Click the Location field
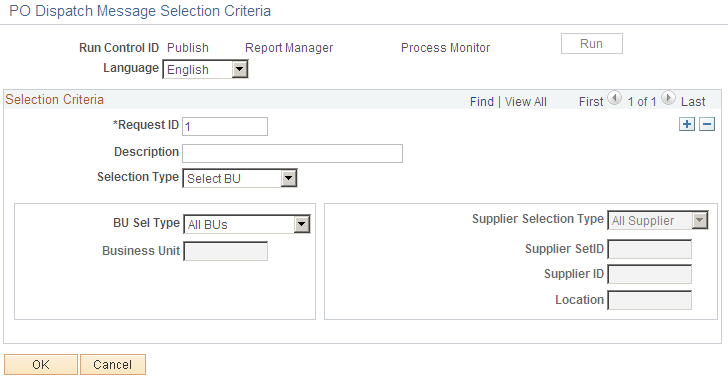The width and height of the screenshot is (728, 388). 650,300
